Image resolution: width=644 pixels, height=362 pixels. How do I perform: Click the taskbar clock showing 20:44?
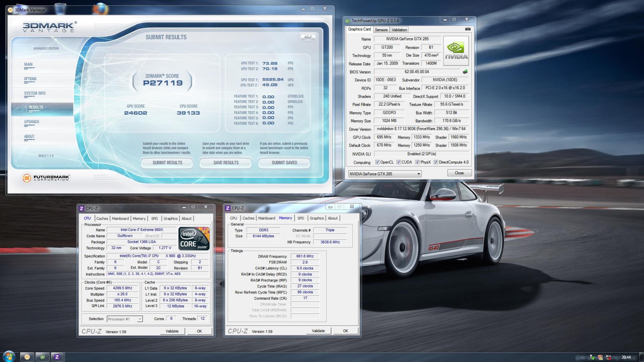pos(626,357)
